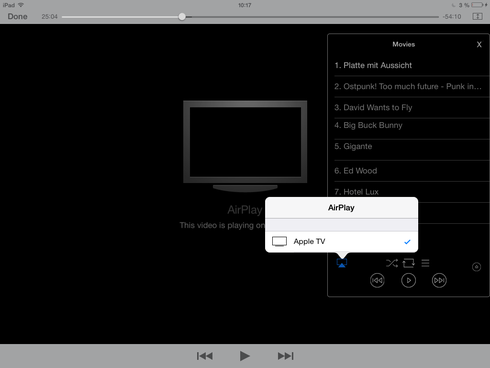
Task: Close the Movies playlist panel
Action: [479, 44]
